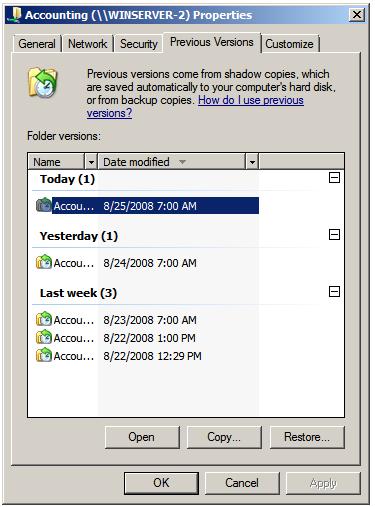This screenshot has width=375, height=507.
Task: Follow the How do I use previous versions link
Action: point(195,107)
